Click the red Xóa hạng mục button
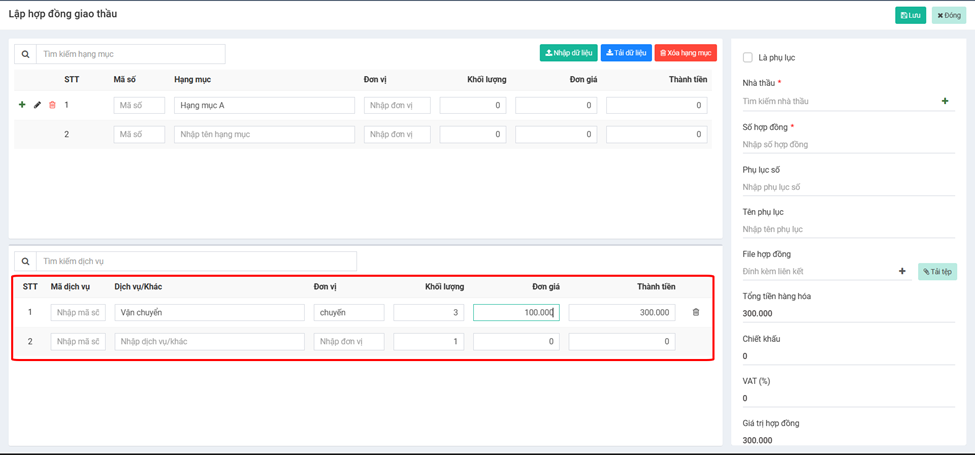Viewport: 975px width, 455px height. click(685, 53)
